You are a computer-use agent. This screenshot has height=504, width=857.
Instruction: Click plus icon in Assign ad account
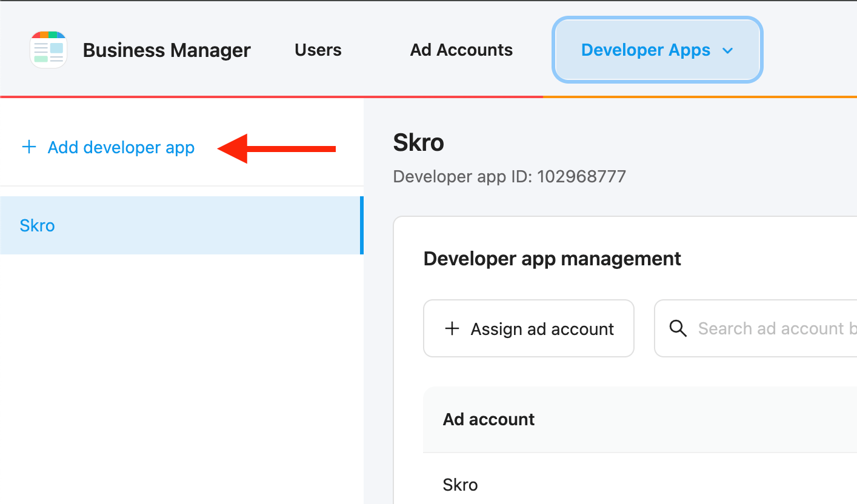pos(452,329)
